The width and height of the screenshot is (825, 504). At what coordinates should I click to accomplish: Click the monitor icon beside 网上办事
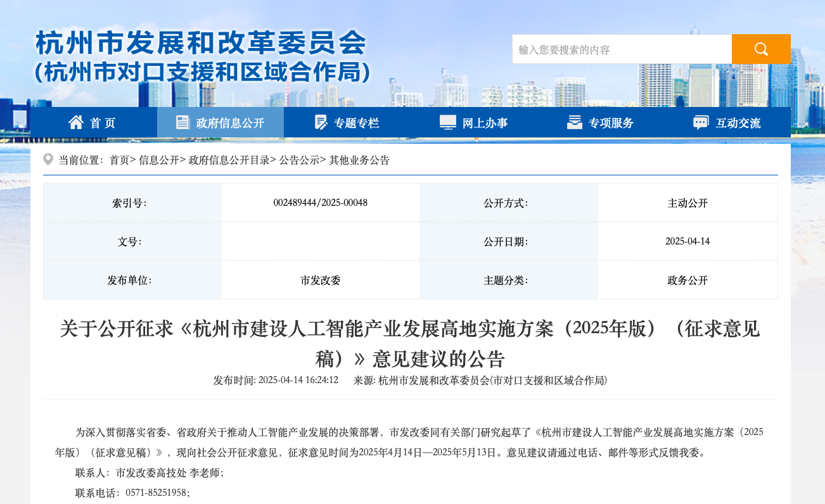448,122
